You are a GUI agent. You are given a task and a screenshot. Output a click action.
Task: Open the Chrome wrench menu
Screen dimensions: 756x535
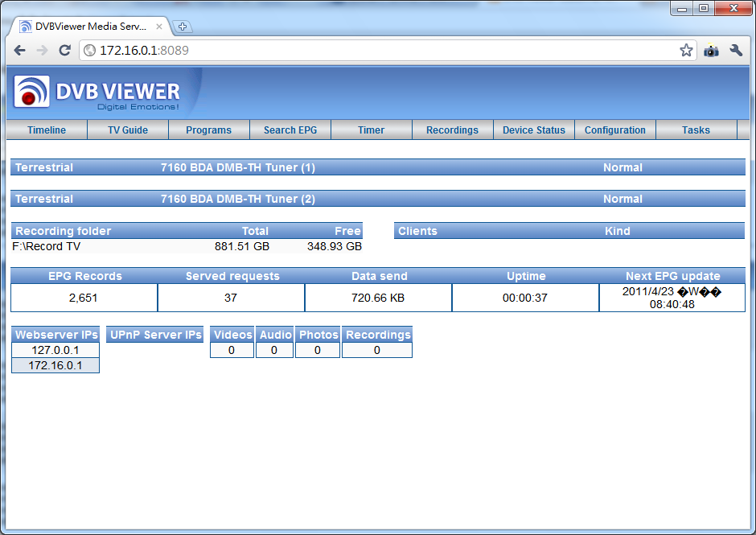pos(736,51)
